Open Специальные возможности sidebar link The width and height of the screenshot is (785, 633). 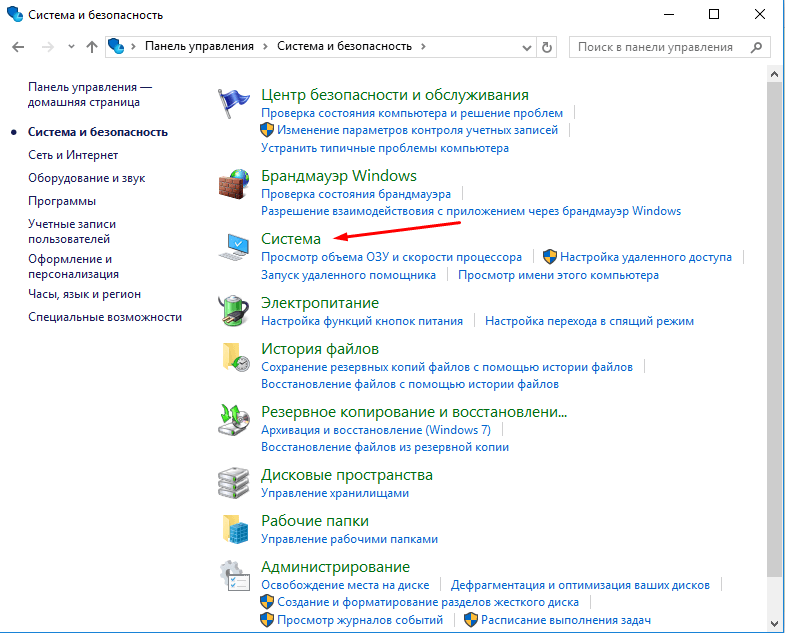[x=105, y=317]
